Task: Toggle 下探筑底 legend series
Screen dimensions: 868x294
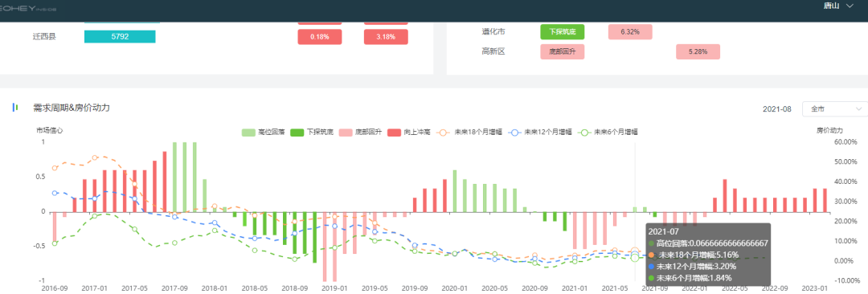Action: point(313,133)
